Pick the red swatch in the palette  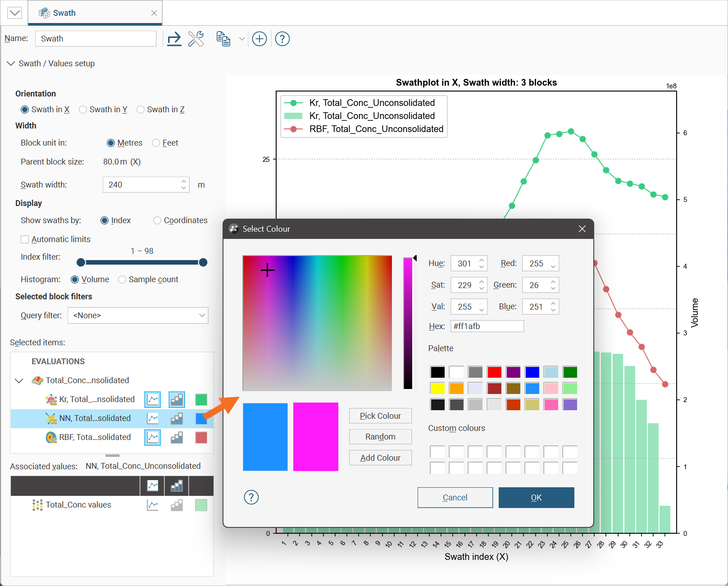[x=494, y=372]
